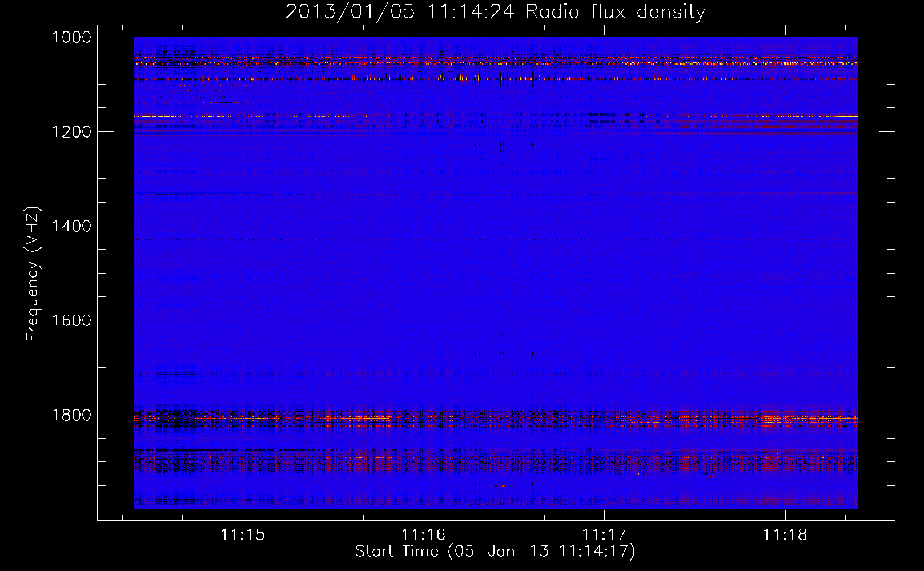This screenshot has height=571, width=924.
Task: Select the 1000 frequency tick label
Action: [71, 37]
